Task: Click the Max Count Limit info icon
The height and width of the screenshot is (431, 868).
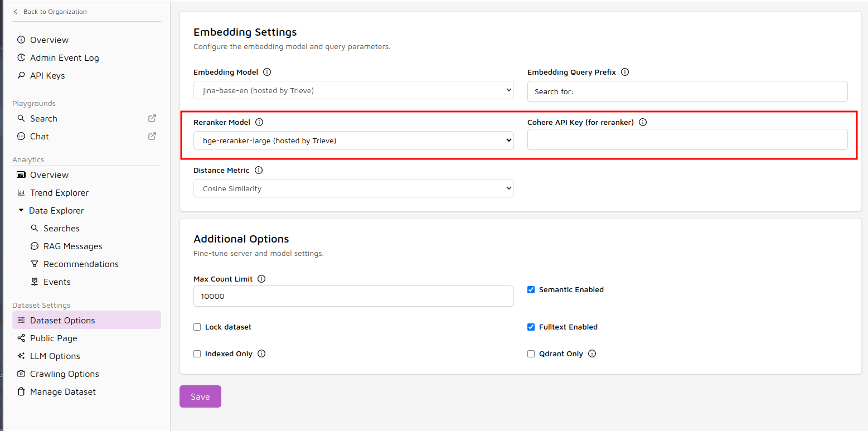Action: click(x=261, y=279)
